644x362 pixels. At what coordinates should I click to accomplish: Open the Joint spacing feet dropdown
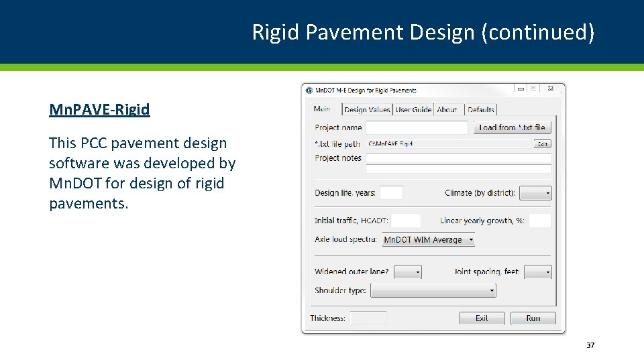click(x=537, y=271)
